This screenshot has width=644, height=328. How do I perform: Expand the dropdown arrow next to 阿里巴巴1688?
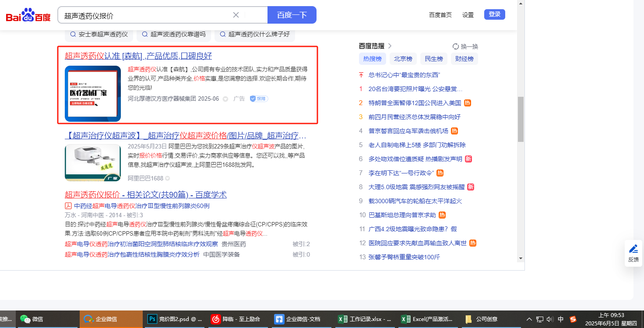click(168, 179)
